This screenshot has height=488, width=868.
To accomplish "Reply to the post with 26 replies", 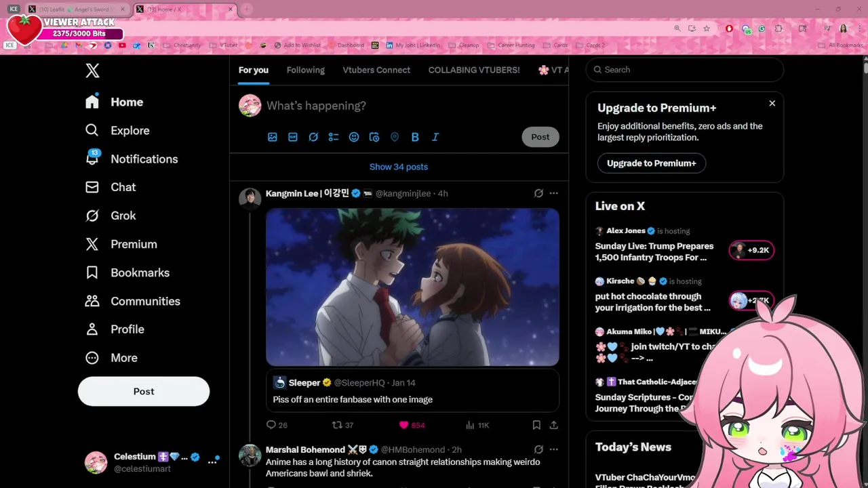I will coord(277,425).
